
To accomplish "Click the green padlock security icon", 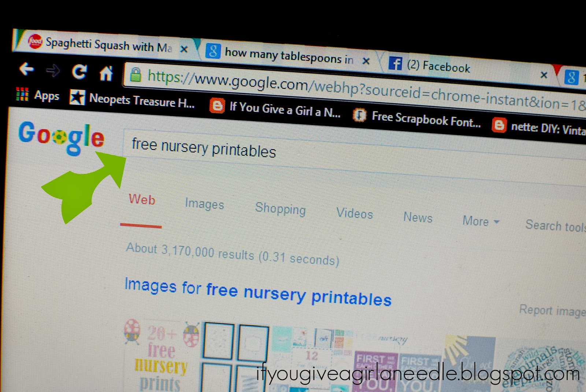I will coord(136,75).
